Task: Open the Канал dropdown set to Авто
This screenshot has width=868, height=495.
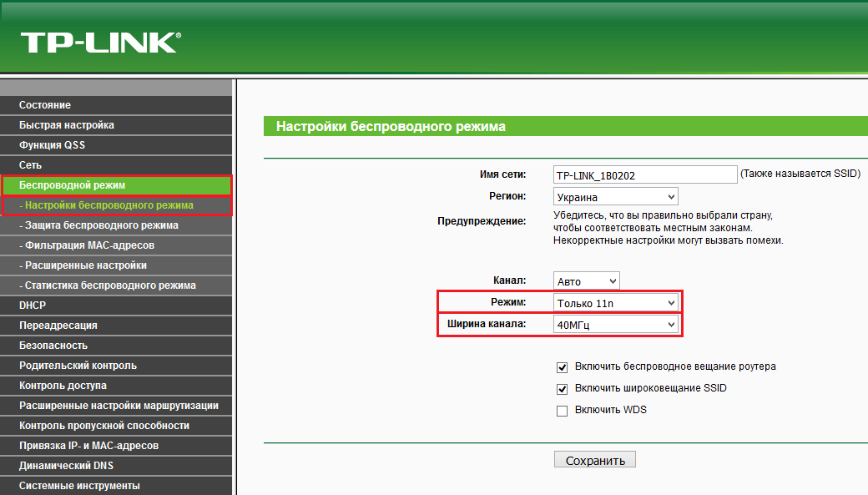Action: pyautogui.click(x=586, y=280)
